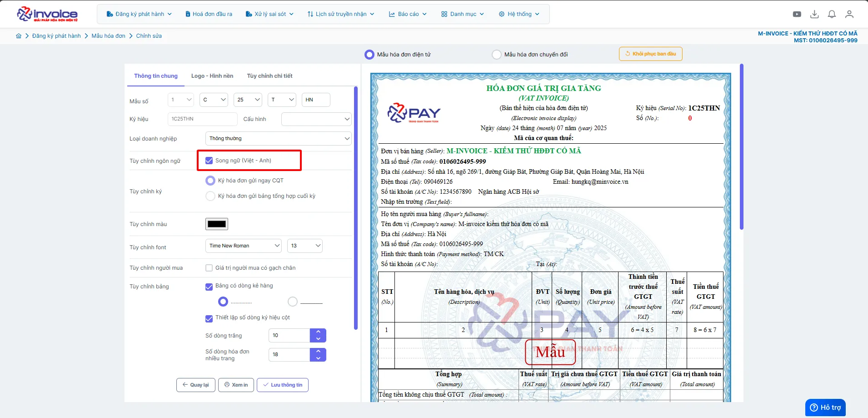
Task: Open the 'Cấu hình' dropdown
Action: 316,119
